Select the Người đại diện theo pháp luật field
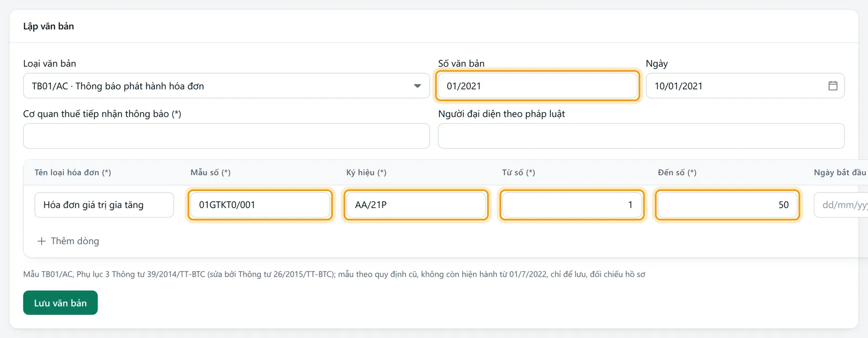The height and width of the screenshot is (338, 868). (x=641, y=136)
